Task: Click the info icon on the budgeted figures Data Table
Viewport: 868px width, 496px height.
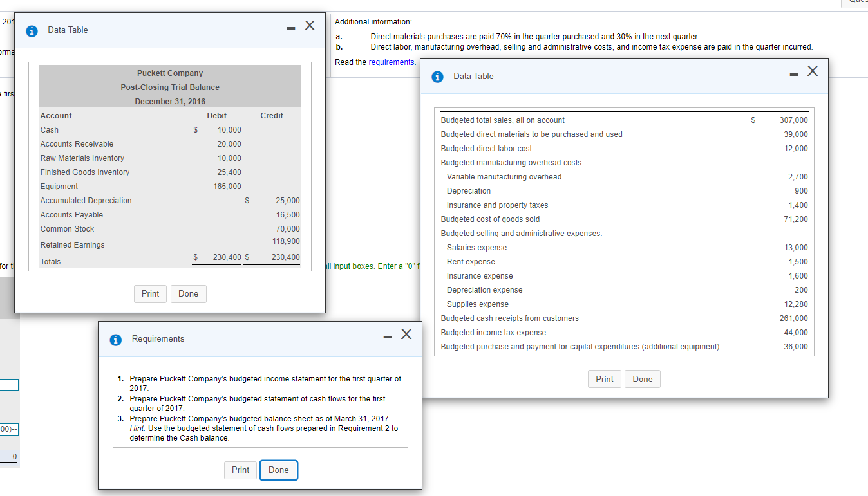Action: pyautogui.click(x=437, y=76)
